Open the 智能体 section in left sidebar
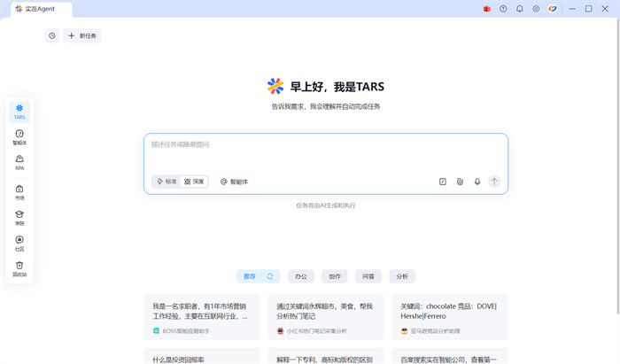This screenshot has height=364, width=620. (x=19, y=137)
